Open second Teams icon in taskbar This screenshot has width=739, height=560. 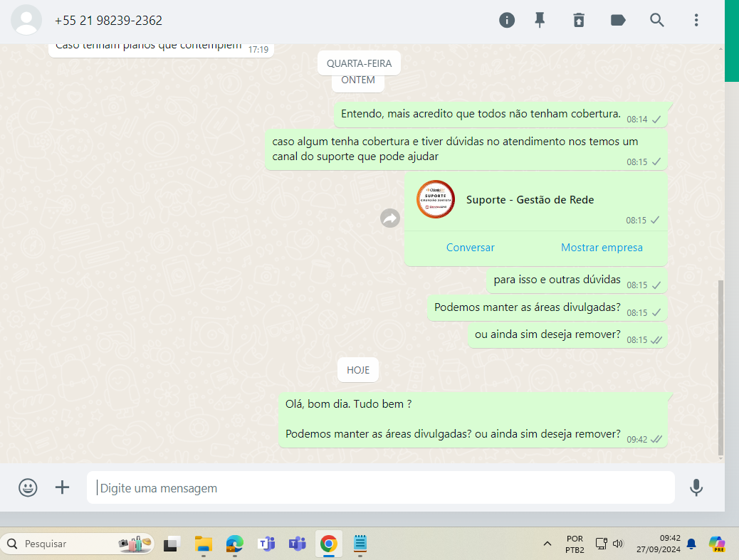(x=298, y=544)
